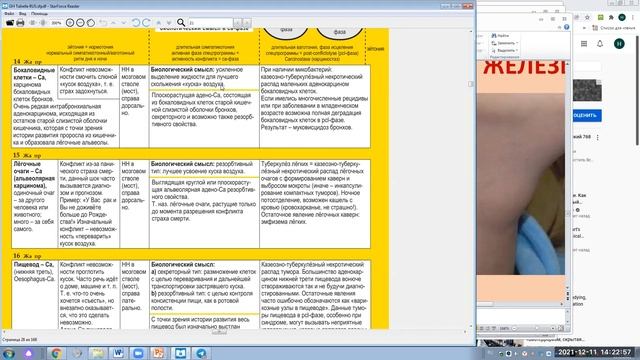Open the Chrome three-dot menu
This screenshot has width=640, height=360.
click(633, 18)
